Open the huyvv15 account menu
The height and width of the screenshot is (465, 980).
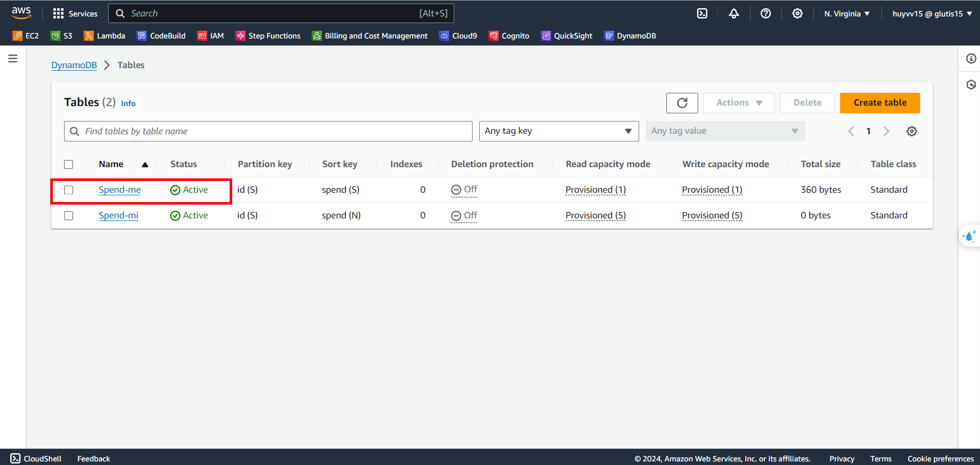tap(932, 14)
